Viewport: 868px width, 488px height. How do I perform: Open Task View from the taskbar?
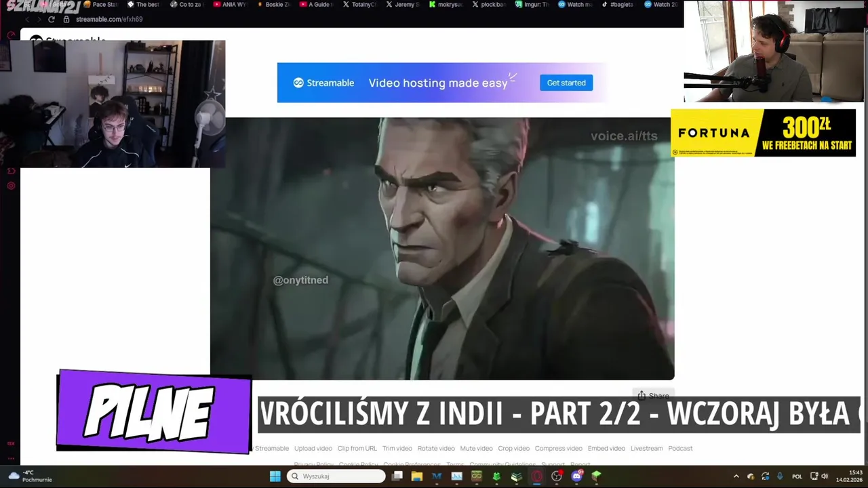point(397,476)
